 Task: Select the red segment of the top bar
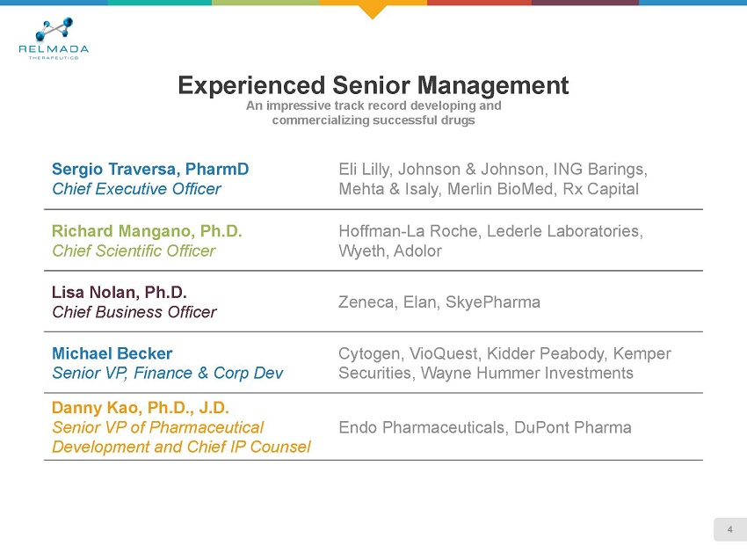click(479, 3)
